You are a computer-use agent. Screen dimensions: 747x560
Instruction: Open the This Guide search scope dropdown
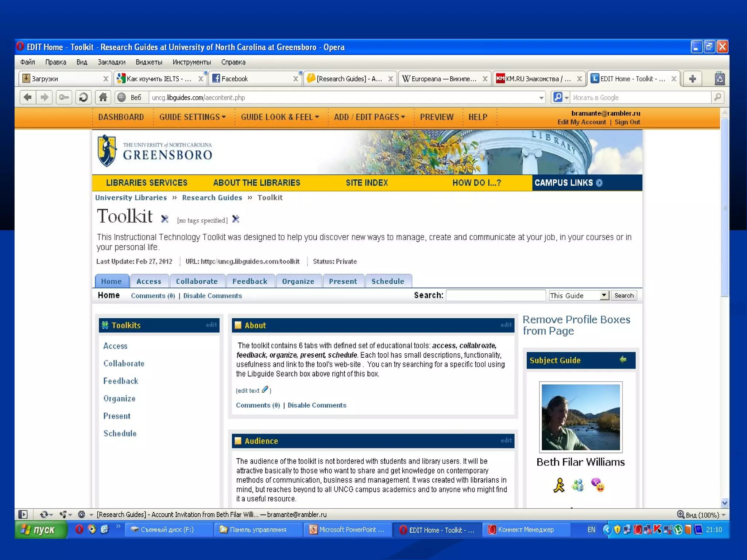[x=604, y=295]
